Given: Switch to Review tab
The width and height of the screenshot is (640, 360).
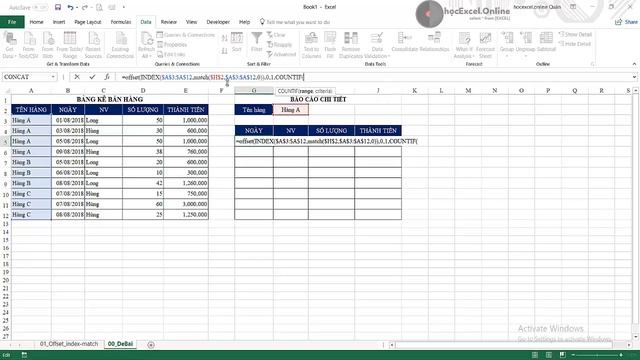Looking at the screenshot, I should click(x=169, y=22).
